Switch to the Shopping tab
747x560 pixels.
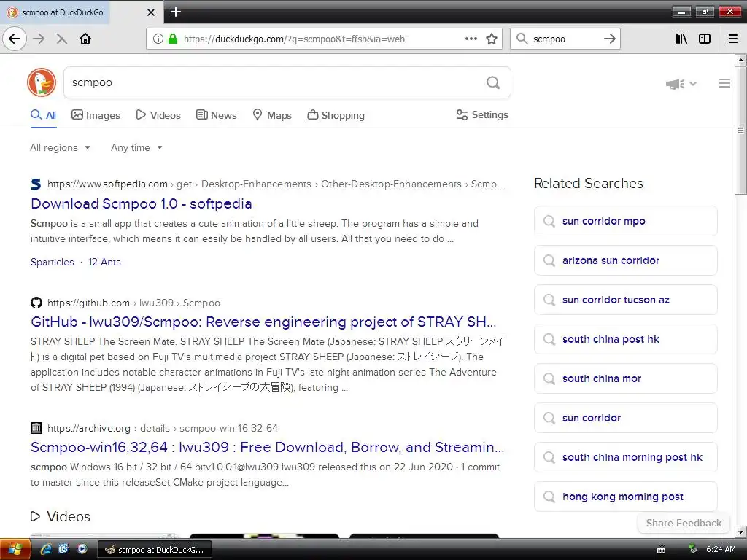(x=336, y=115)
